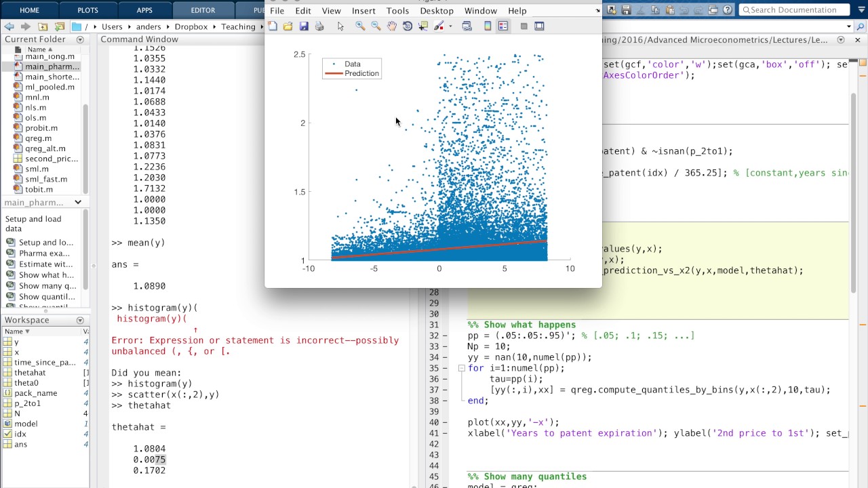Toggle the Insert Legend toolbar button
This screenshot has height=488, width=868.
pos(503,26)
